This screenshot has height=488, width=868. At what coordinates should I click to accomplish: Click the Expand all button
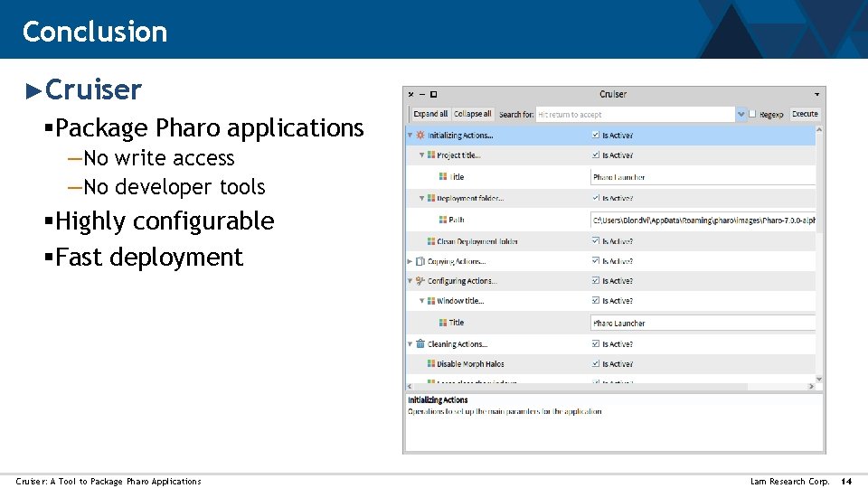click(430, 114)
